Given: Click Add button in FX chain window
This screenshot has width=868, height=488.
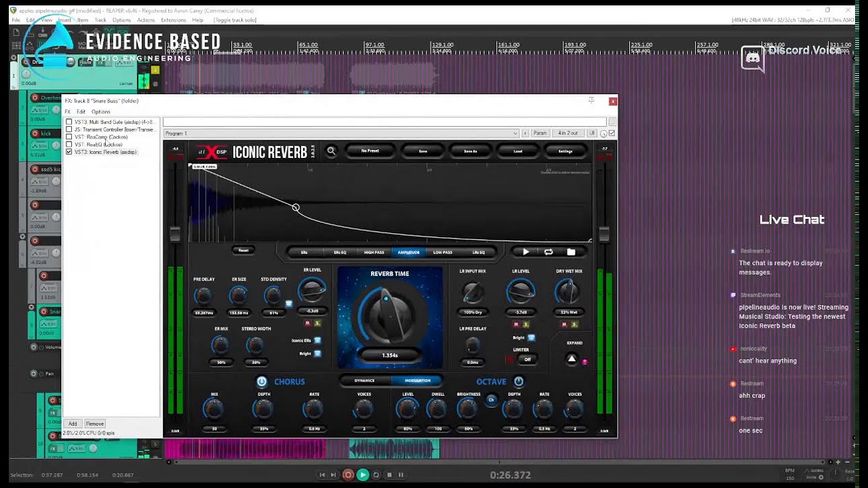Looking at the screenshot, I should (x=73, y=424).
